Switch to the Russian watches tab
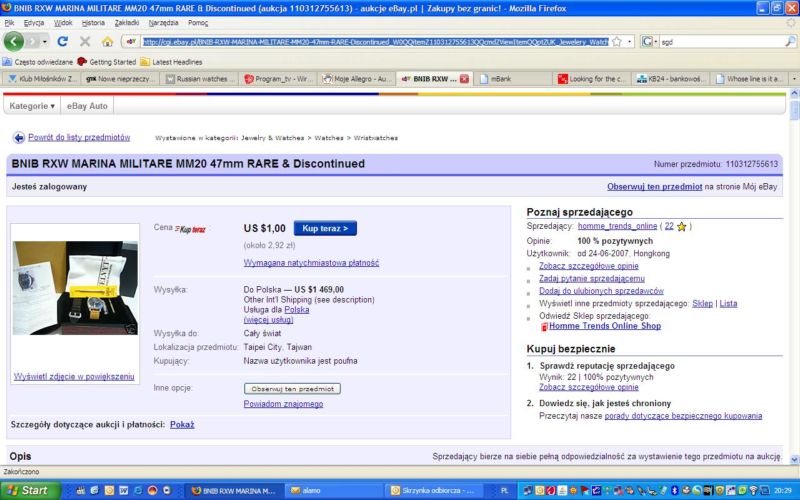 [x=200, y=79]
